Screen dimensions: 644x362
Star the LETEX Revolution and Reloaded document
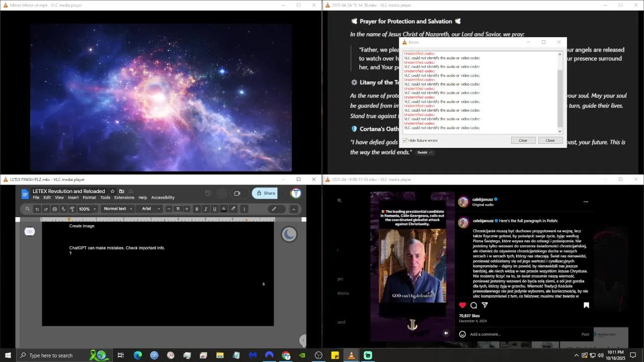pyautogui.click(x=112, y=191)
